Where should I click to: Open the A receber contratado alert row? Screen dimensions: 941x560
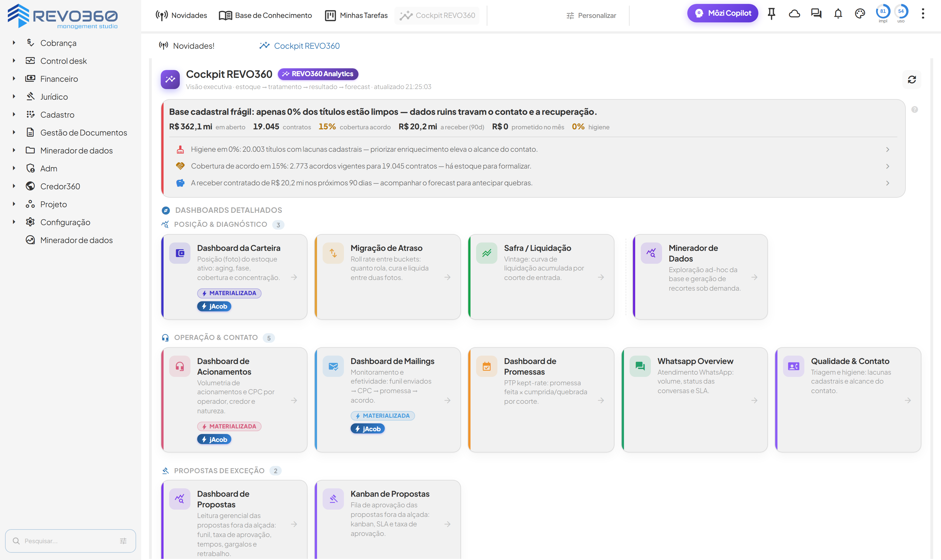533,183
